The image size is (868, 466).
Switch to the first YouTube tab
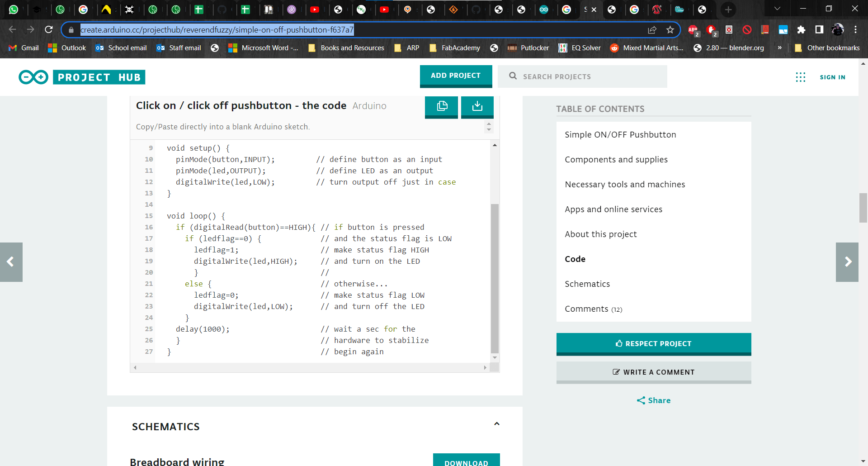tap(315, 10)
